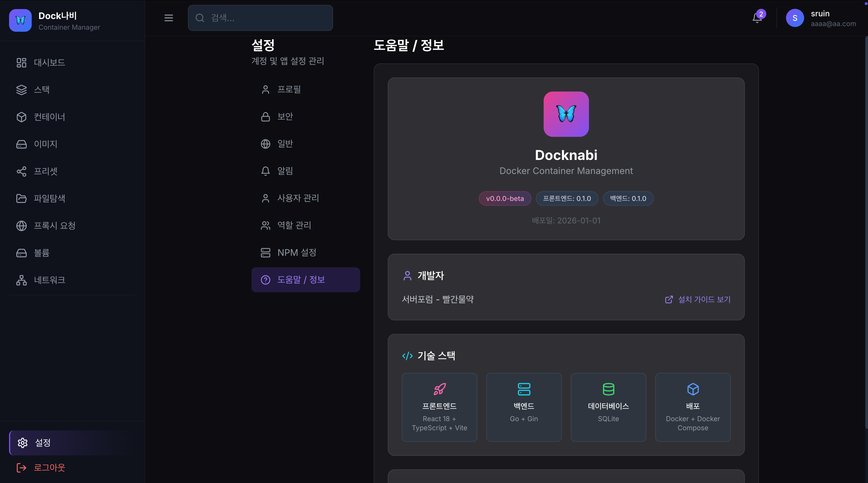This screenshot has height=483, width=868.
Task: Click the 프록시 요청 icon
Action: (22, 226)
